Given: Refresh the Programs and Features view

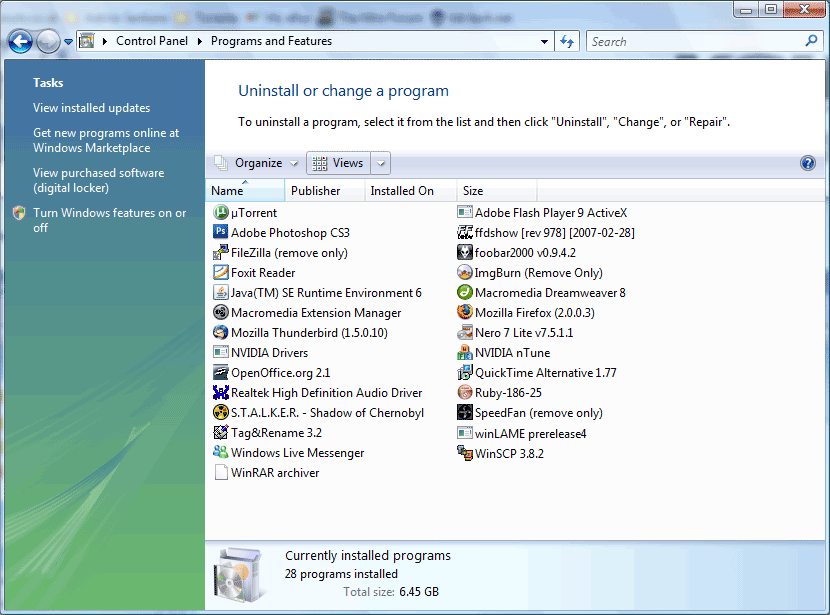Looking at the screenshot, I should (567, 41).
